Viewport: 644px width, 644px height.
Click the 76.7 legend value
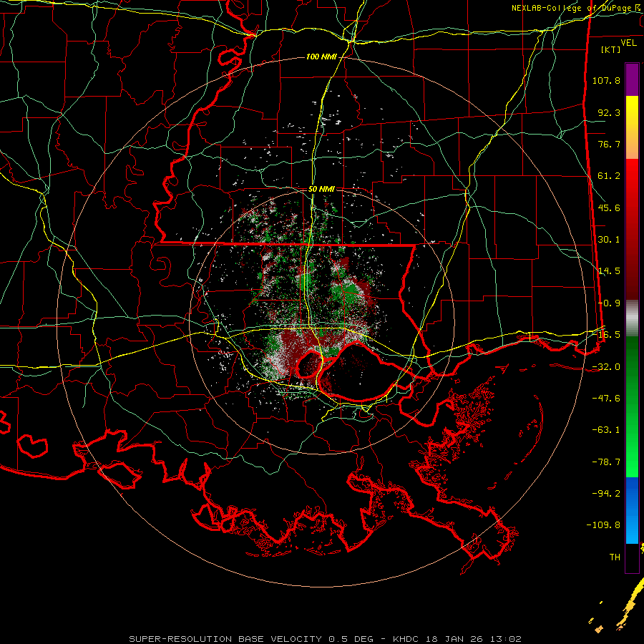coord(609,144)
